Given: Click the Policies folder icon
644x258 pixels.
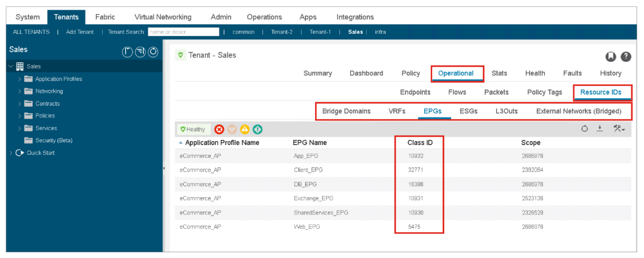Looking at the screenshot, I should 28,116.
